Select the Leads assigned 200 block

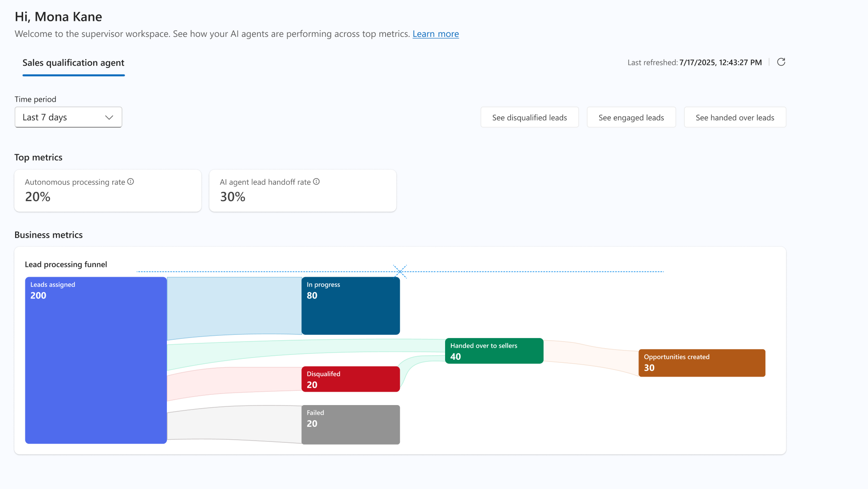(x=96, y=360)
